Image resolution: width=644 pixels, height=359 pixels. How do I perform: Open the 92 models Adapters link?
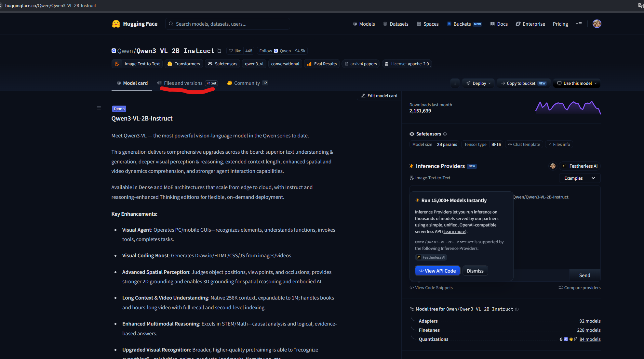tap(590, 321)
